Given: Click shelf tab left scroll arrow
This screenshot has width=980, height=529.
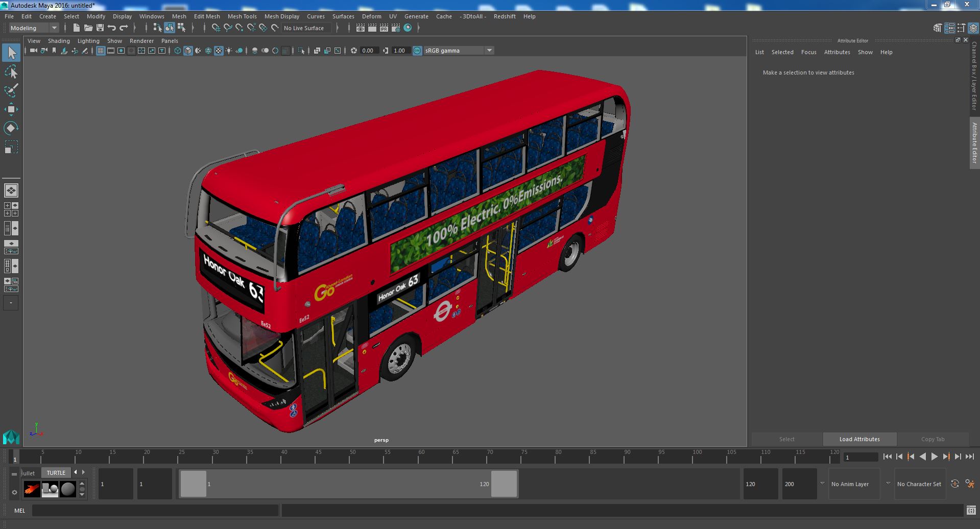Looking at the screenshot, I should [76, 472].
